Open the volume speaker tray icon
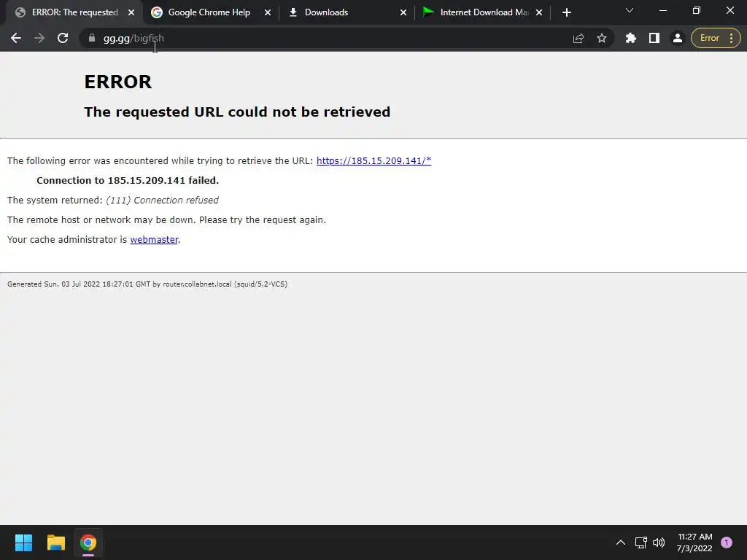 coord(659,542)
